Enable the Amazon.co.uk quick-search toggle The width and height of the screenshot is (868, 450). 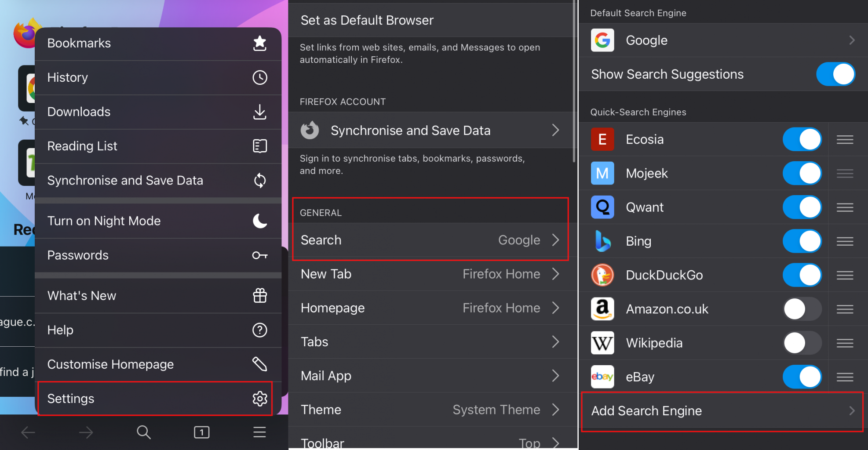[x=802, y=309]
